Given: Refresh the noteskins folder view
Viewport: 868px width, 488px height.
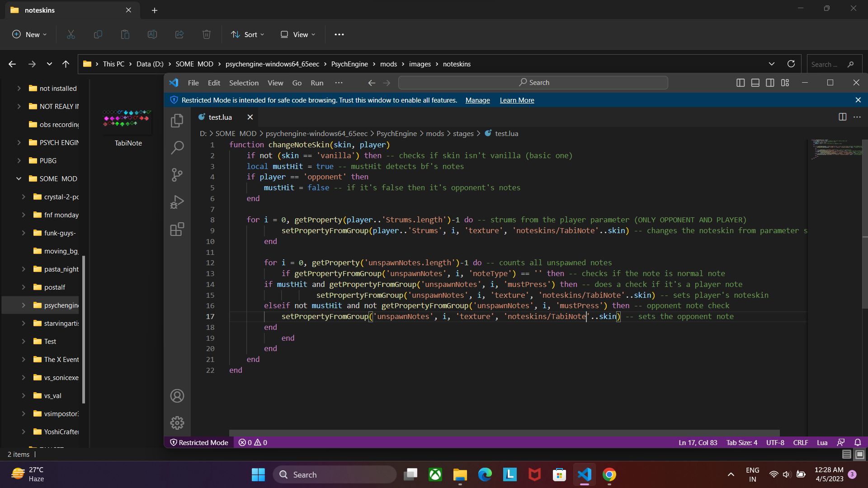Looking at the screenshot, I should [791, 64].
